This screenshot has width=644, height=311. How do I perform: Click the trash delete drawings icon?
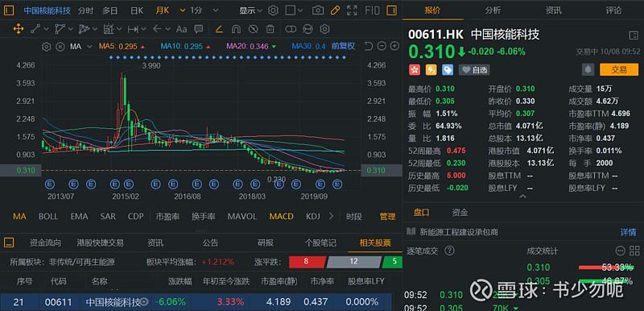coord(270,29)
